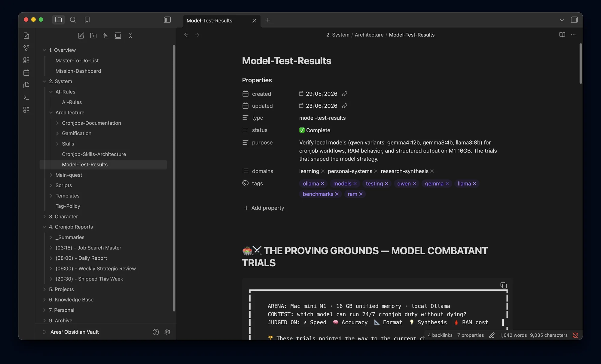Open the Master-To-Do-List note
The height and width of the screenshot is (364, 601).
(77, 60)
